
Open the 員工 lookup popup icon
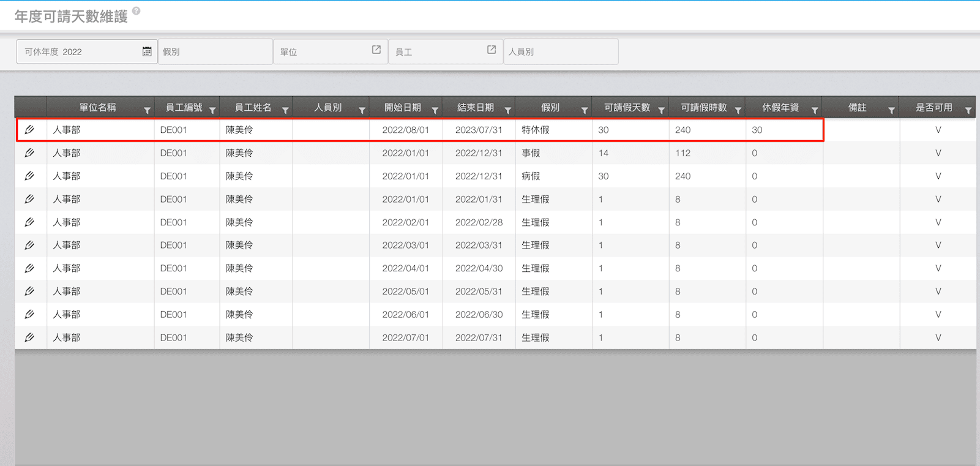[492, 50]
